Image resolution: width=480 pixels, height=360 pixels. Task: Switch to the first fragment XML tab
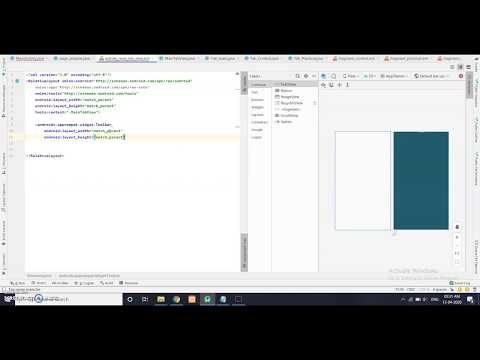356,59
